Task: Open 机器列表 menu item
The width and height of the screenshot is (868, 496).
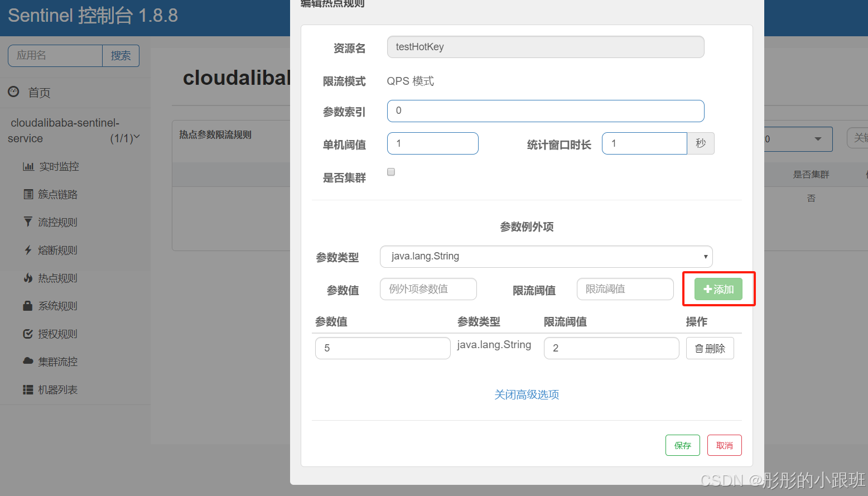Action: [x=58, y=389]
